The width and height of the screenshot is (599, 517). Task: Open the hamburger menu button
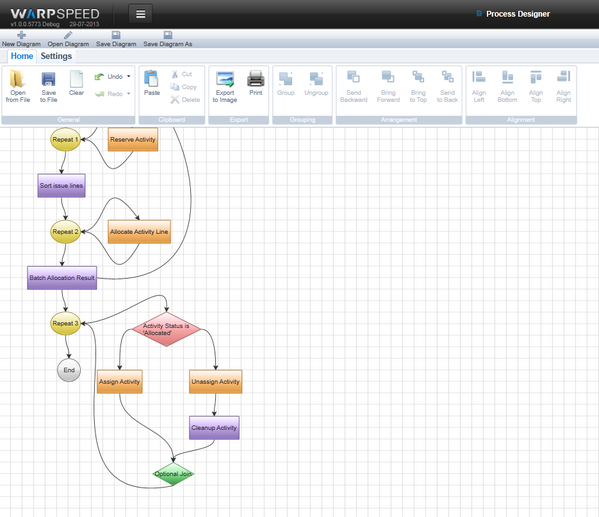click(140, 14)
